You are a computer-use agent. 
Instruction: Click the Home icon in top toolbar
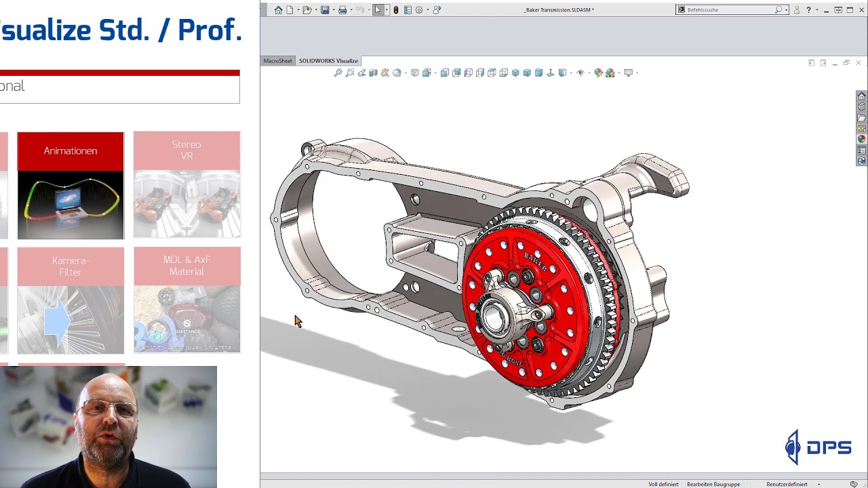pyautogui.click(x=278, y=10)
